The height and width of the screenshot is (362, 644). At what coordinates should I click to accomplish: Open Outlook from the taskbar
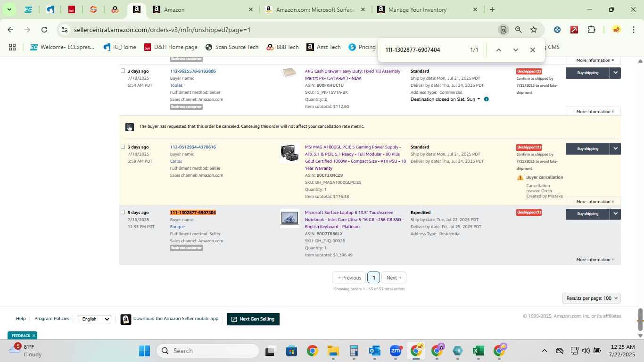point(375,351)
